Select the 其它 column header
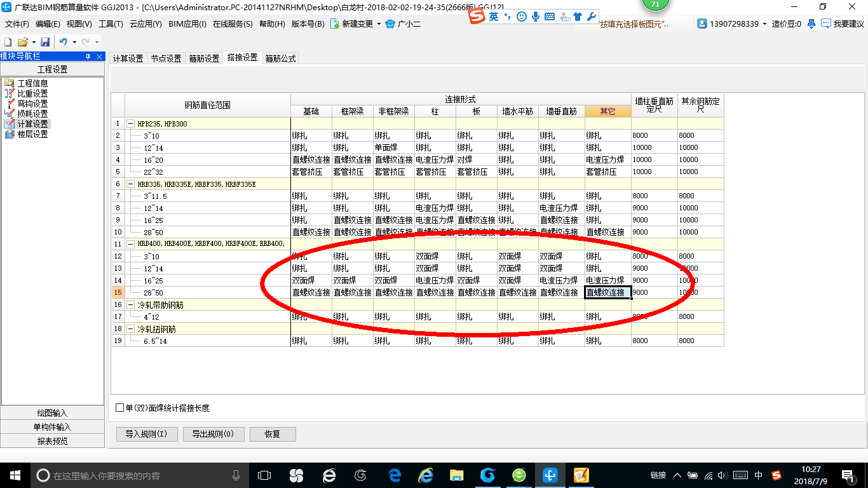 (x=608, y=111)
